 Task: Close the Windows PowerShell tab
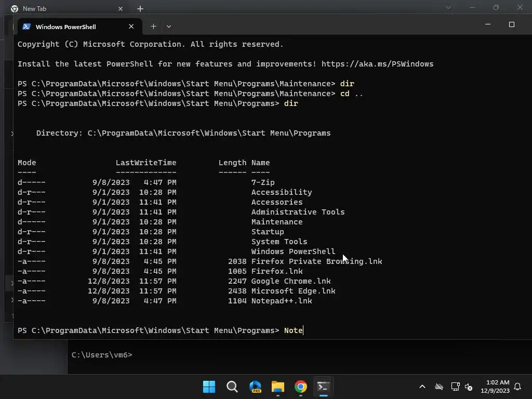coord(131,26)
